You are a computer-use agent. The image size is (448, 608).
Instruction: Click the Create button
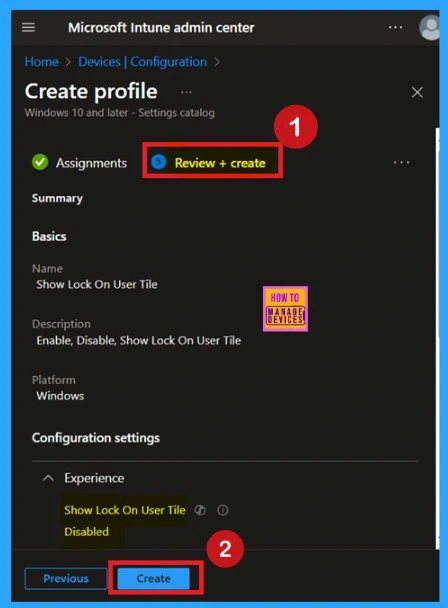[153, 579]
